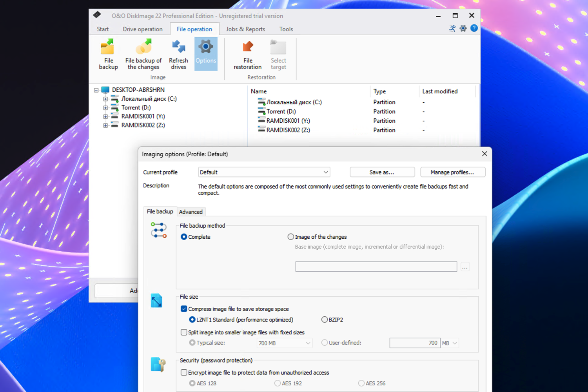Open the Current profile dropdown

coord(264,172)
